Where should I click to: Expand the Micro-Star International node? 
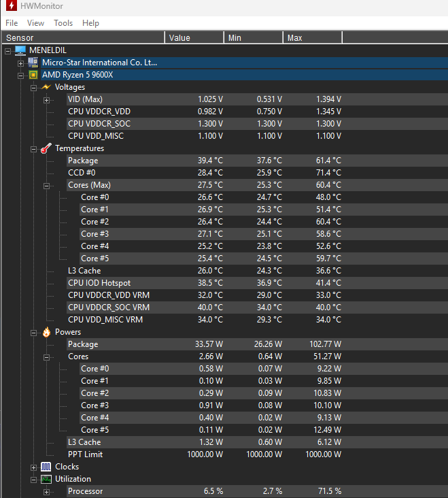tap(20, 63)
